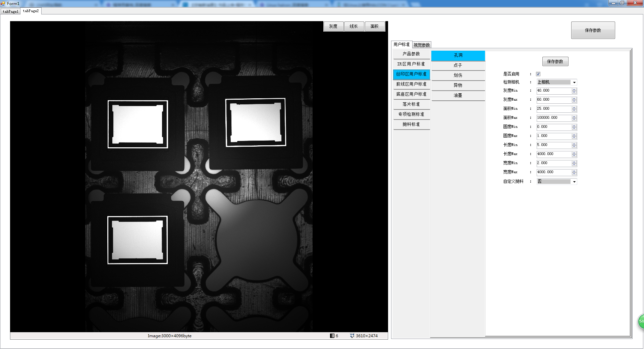Click the cursor coordinate icon in status bar
The width and height of the screenshot is (644, 349).
coord(352,336)
